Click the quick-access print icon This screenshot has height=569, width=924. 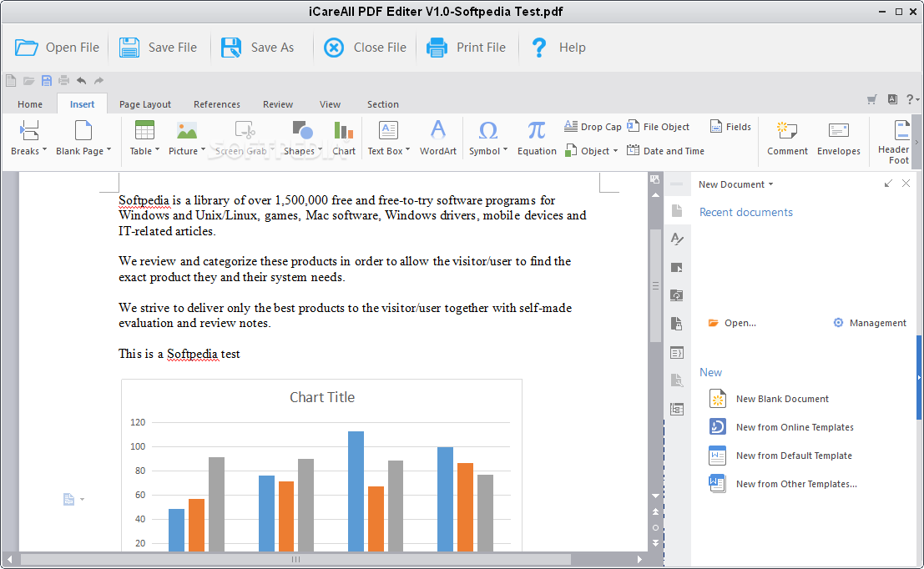(63, 80)
